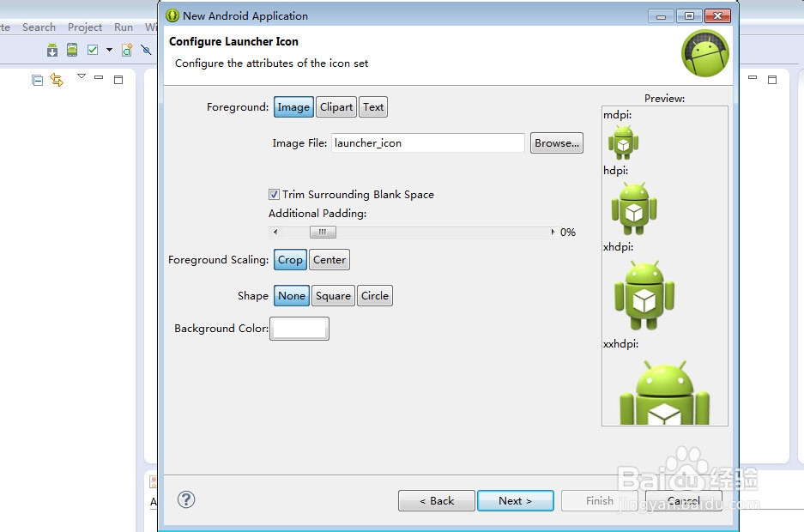804x532 pixels.
Task: Maximize the Package Explorer panel
Action: (118, 80)
